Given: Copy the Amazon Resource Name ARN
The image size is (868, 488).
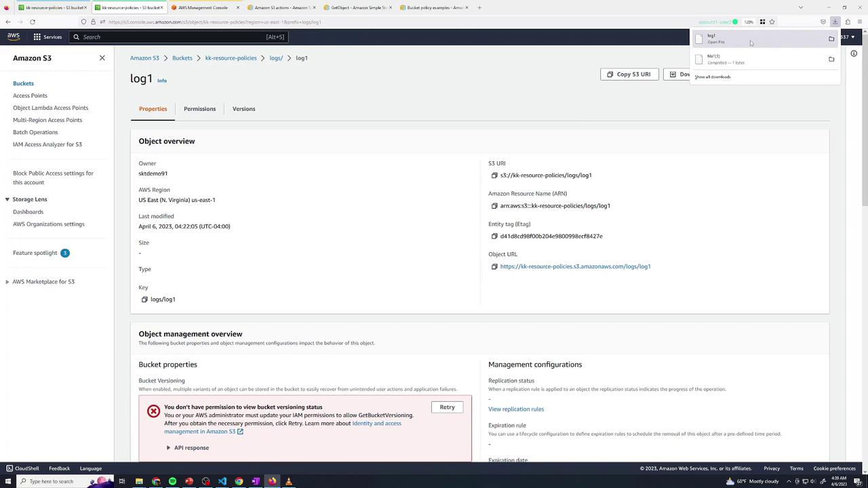Looking at the screenshot, I should coord(494,206).
